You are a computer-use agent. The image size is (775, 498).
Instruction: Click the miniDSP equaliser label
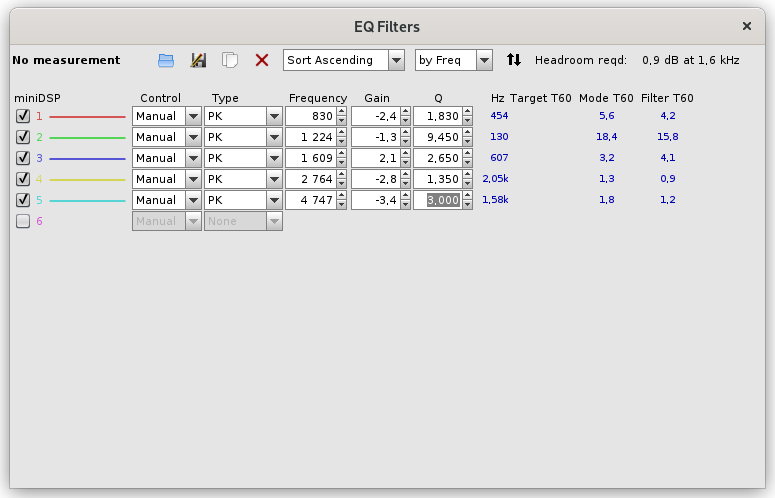point(38,98)
